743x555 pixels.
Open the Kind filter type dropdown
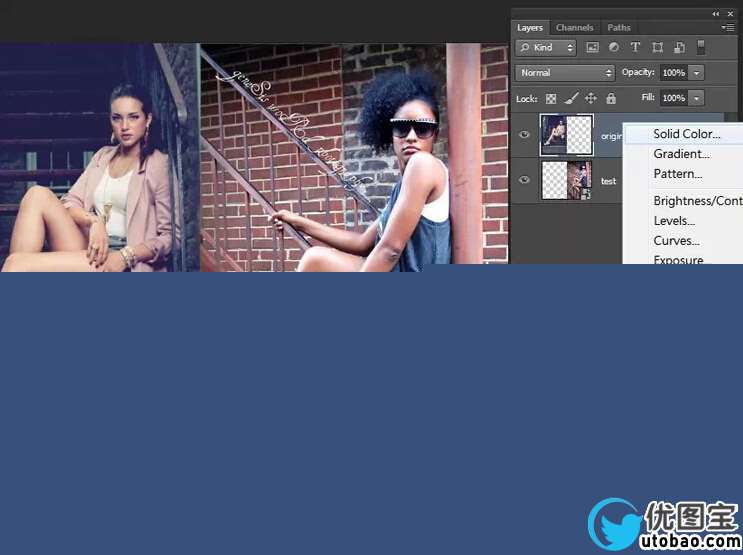click(x=547, y=48)
